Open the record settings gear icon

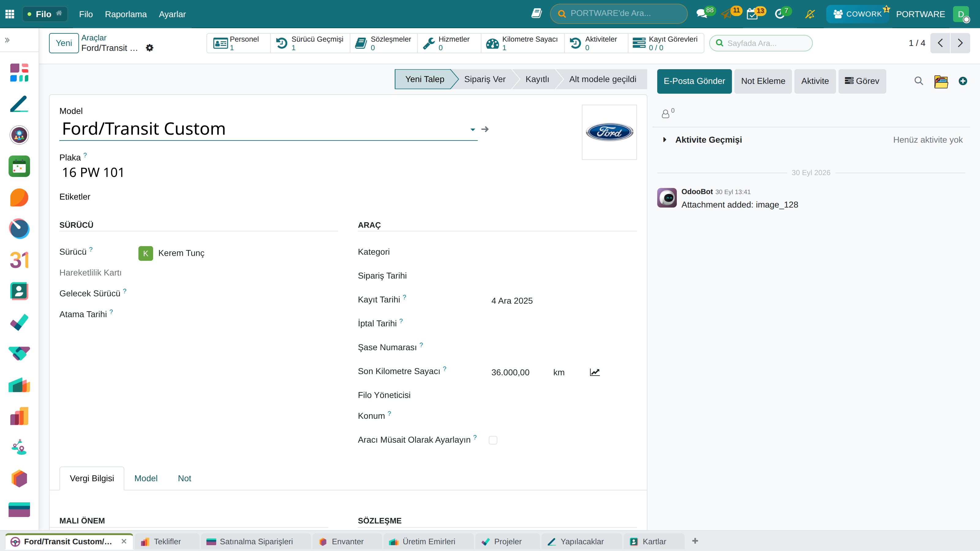pyautogui.click(x=149, y=48)
